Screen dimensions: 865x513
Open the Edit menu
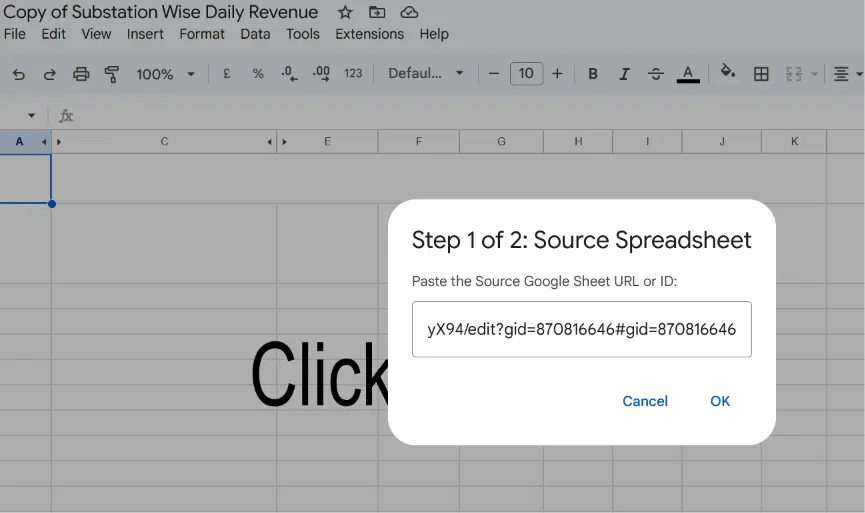coord(54,34)
